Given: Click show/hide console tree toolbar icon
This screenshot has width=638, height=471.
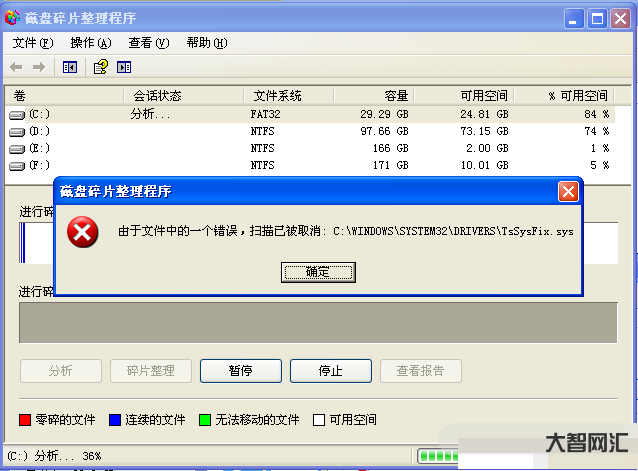Looking at the screenshot, I should pyautogui.click(x=70, y=67).
